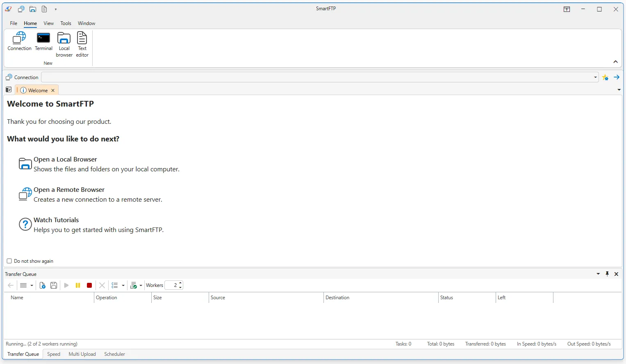The height and width of the screenshot is (364, 626).
Task: Open a new Terminal from the ribbon
Action: (43, 41)
